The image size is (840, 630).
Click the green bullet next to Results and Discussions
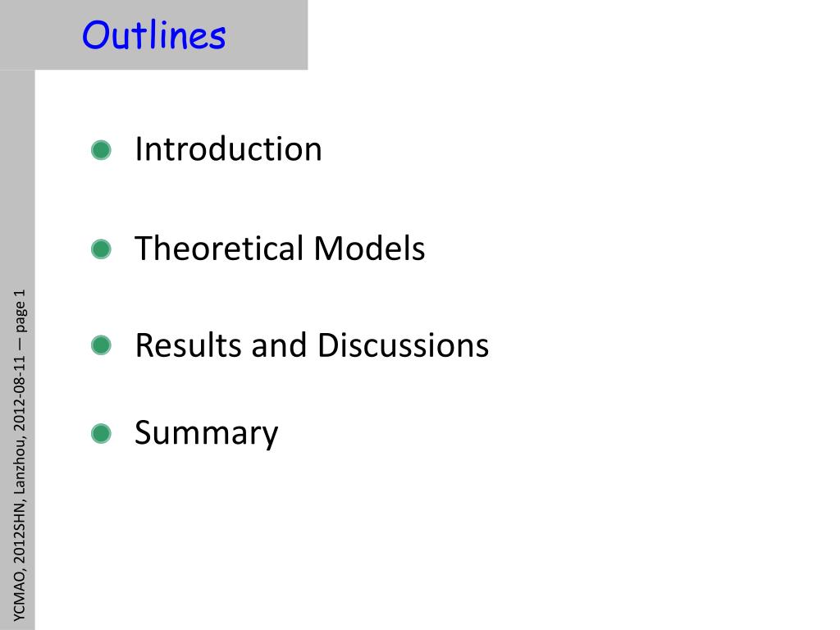tap(101, 345)
